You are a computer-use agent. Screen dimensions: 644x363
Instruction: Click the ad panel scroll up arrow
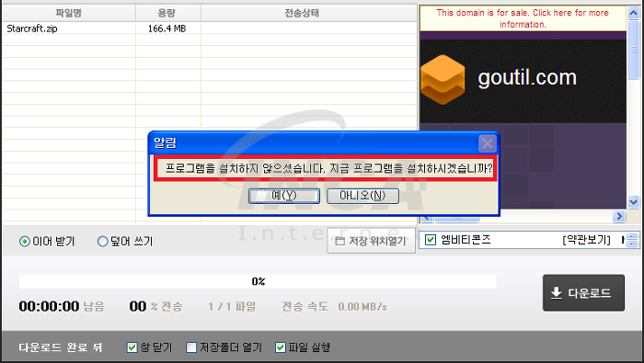point(633,13)
